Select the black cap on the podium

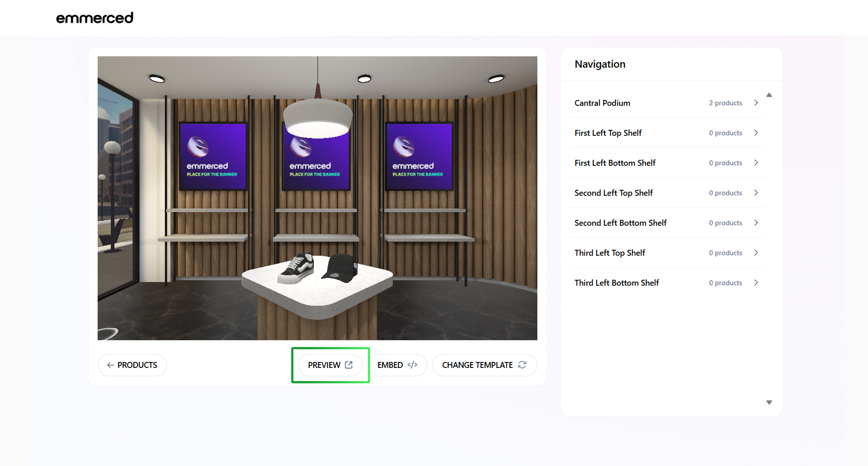click(x=340, y=268)
